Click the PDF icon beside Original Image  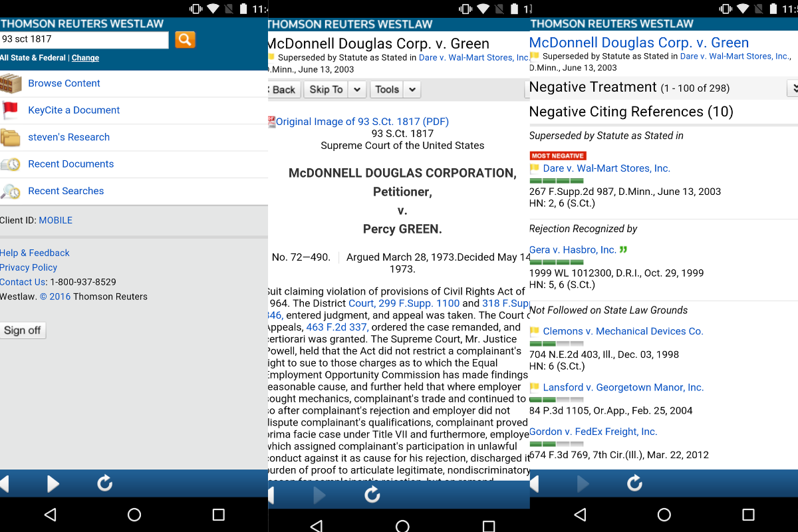[271, 122]
